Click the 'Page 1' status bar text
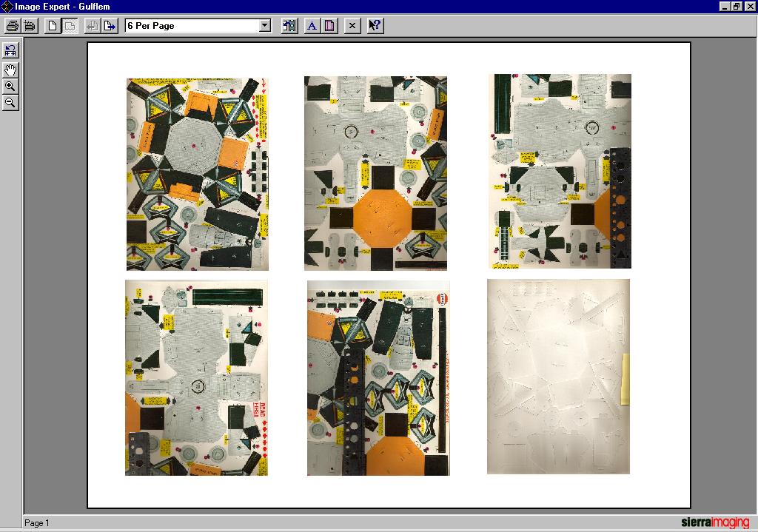758x532 pixels. coord(37,523)
